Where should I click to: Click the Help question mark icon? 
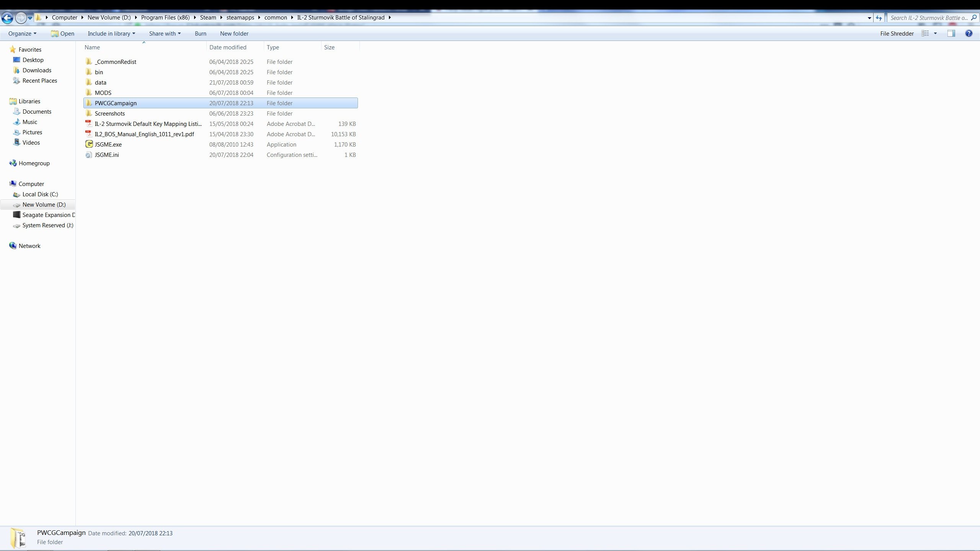point(969,33)
